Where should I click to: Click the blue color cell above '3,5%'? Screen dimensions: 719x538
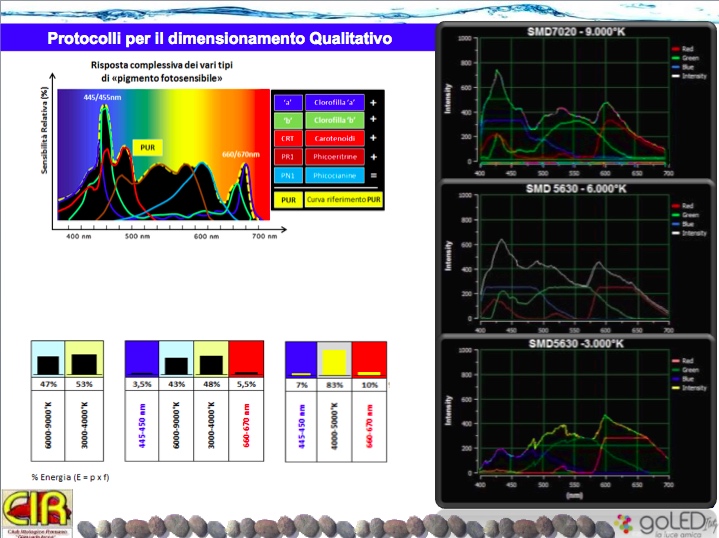(142, 359)
